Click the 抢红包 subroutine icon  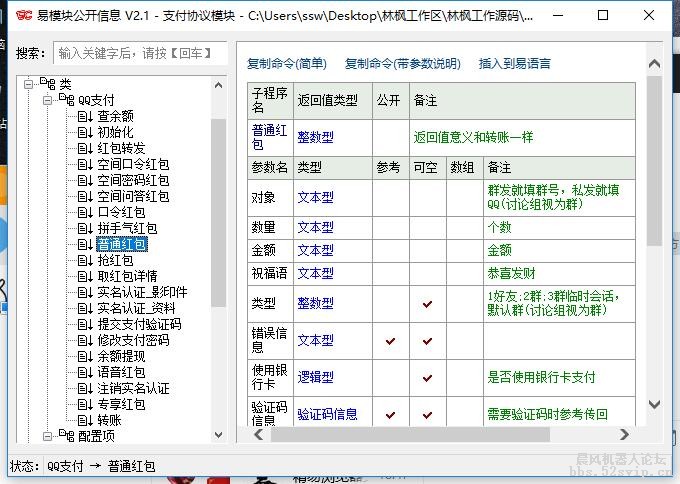pos(85,260)
